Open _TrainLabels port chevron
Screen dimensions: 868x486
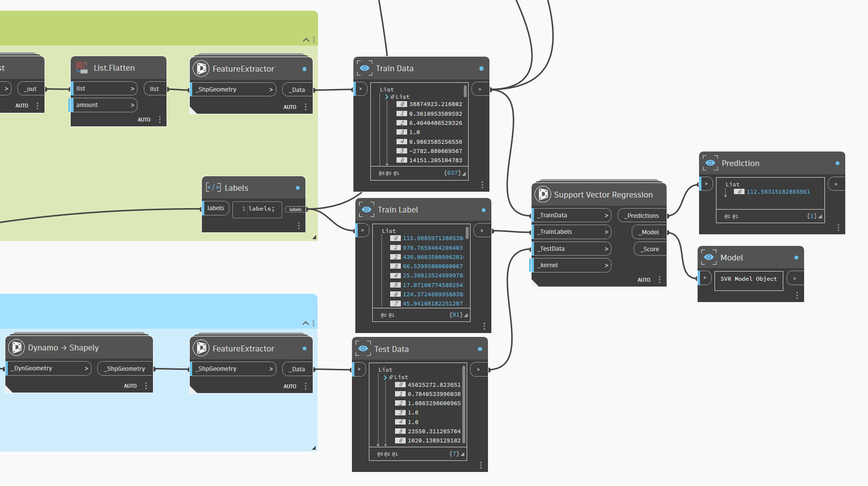click(606, 232)
